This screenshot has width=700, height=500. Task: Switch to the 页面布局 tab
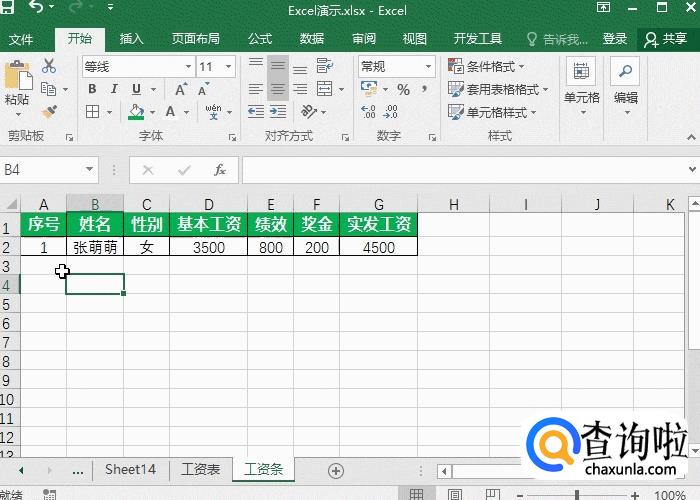click(x=196, y=39)
